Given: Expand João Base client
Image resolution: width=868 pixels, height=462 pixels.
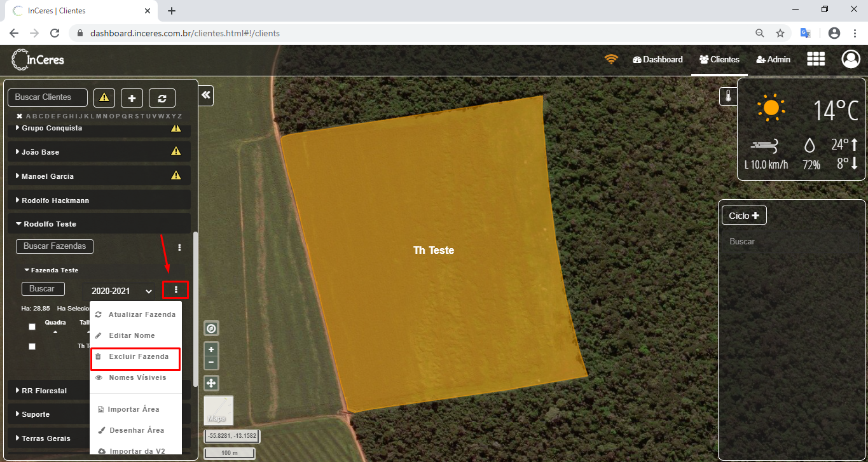Looking at the screenshot, I should 99,151.
